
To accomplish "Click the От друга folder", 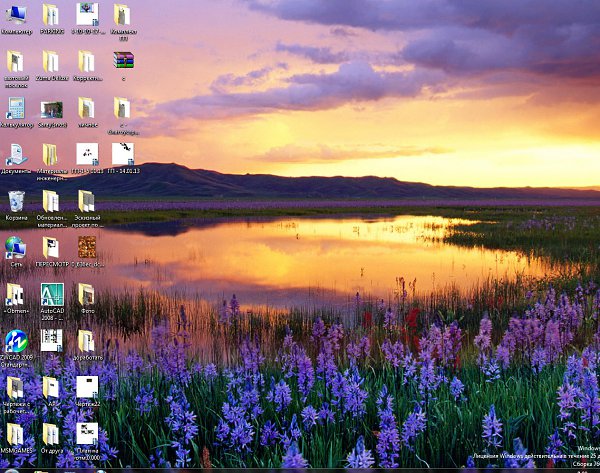I will (51, 434).
